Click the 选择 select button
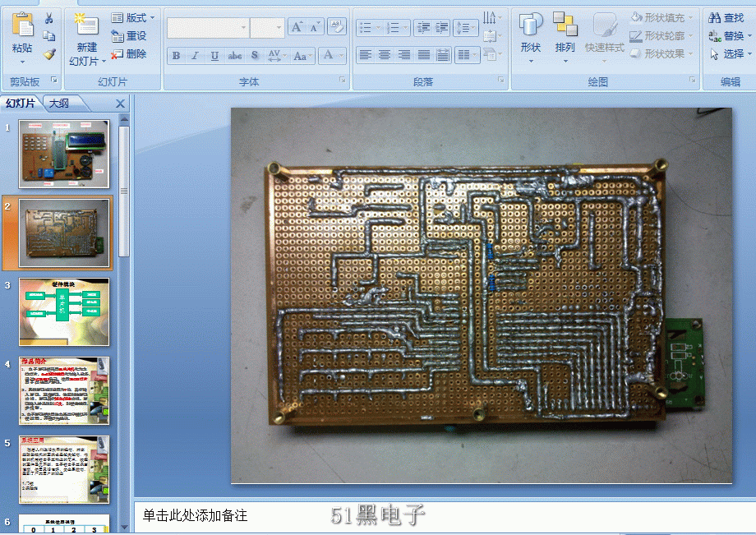Screen dimensions: 756x535 click(x=730, y=54)
